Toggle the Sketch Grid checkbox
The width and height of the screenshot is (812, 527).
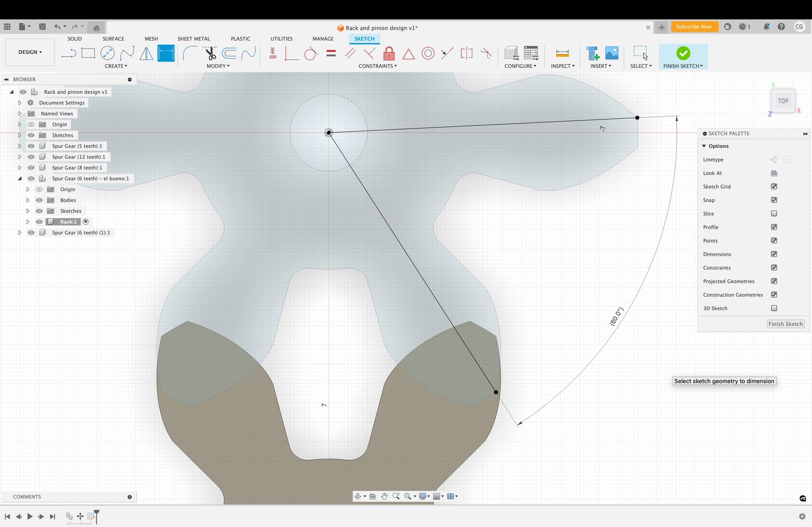pyautogui.click(x=774, y=187)
